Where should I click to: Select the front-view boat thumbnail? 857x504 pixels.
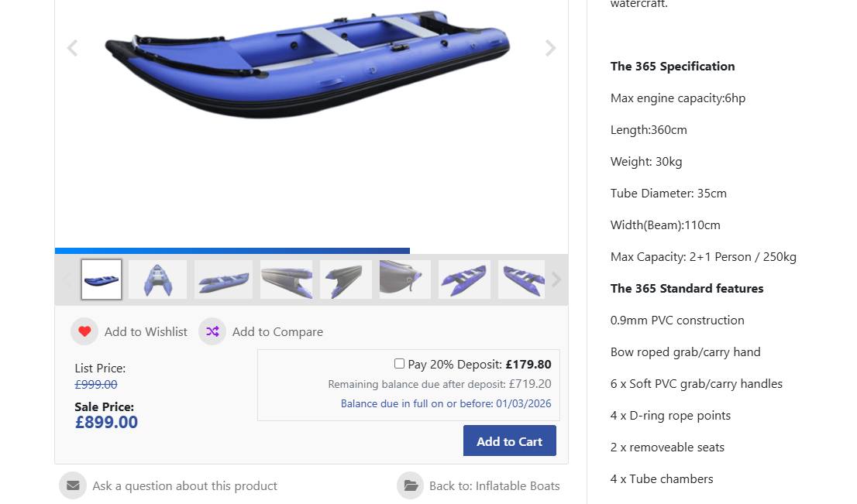click(x=158, y=279)
